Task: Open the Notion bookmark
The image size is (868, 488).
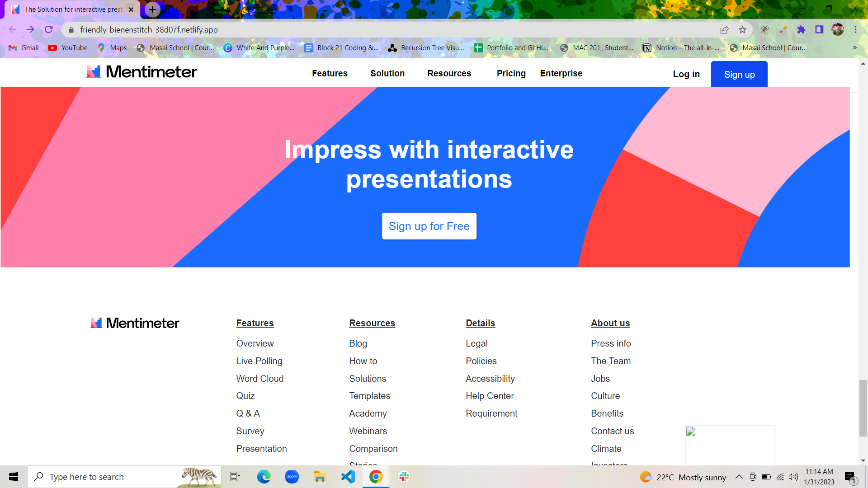Action: (x=681, y=48)
